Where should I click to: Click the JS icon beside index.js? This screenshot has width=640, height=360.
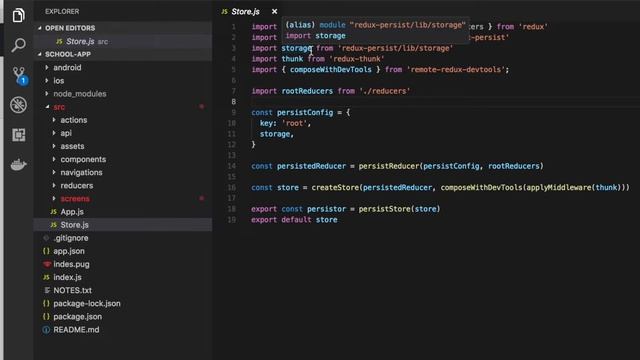(x=46, y=277)
